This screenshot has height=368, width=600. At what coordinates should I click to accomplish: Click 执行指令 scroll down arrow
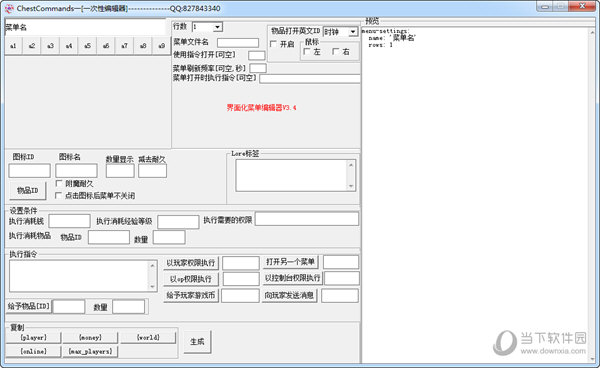tap(152, 287)
